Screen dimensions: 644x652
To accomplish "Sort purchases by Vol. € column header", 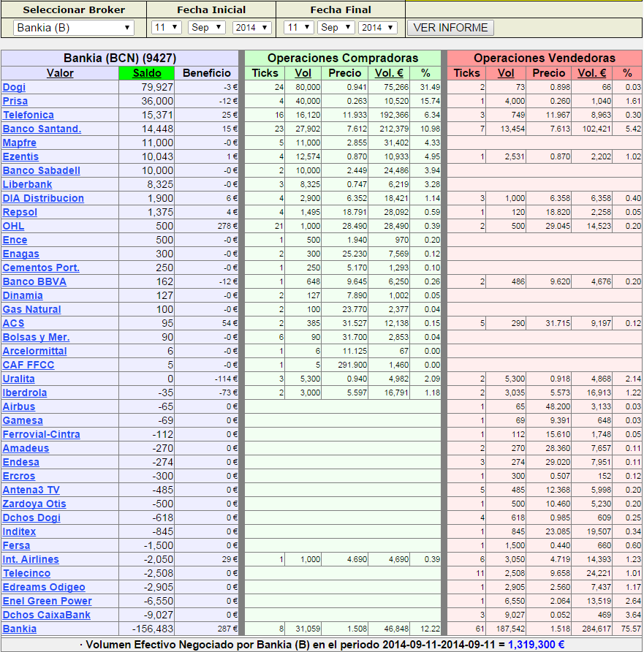I will [x=389, y=73].
